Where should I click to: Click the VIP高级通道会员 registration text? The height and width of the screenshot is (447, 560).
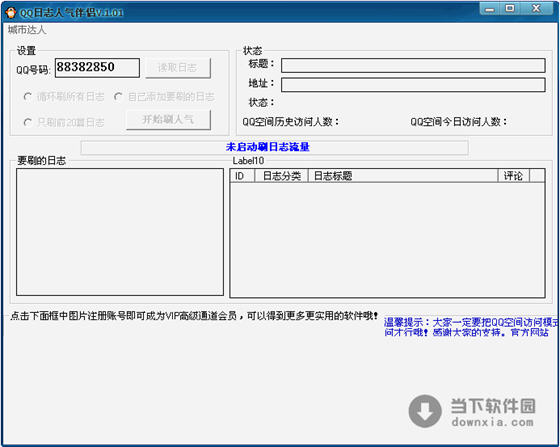[x=194, y=316]
